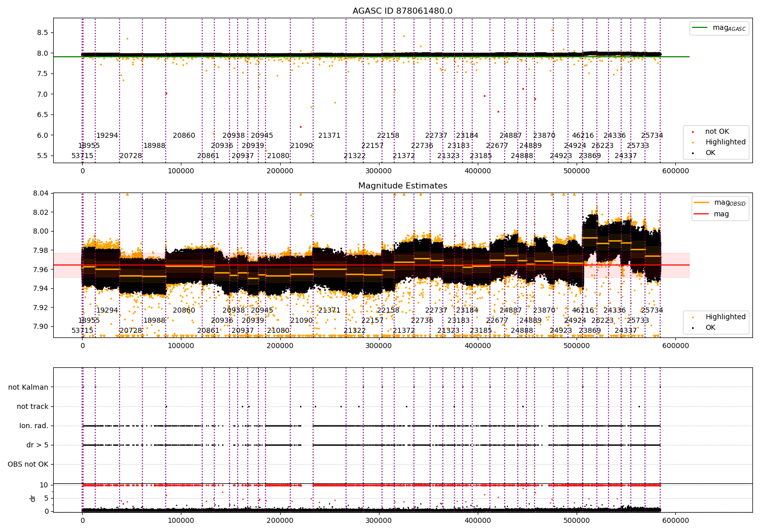Click the '10' tick on the dr axis
The width and height of the screenshot is (760, 532).
(x=44, y=485)
